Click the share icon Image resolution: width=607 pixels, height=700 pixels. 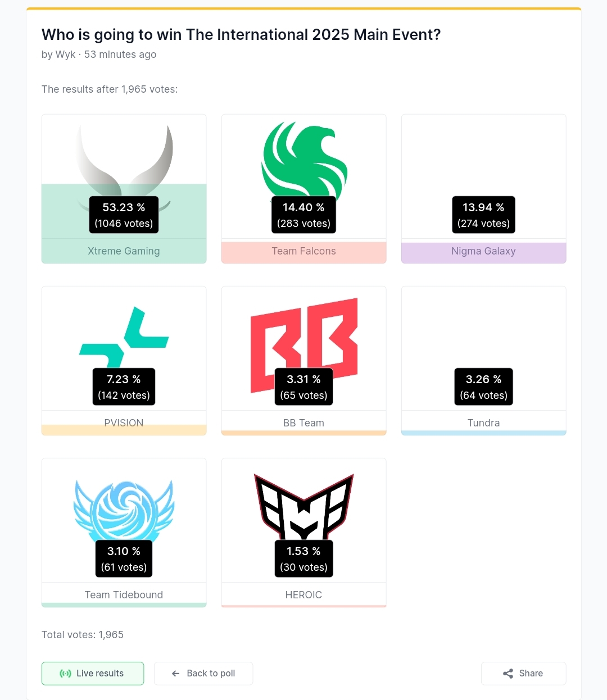[x=508, y=674]
